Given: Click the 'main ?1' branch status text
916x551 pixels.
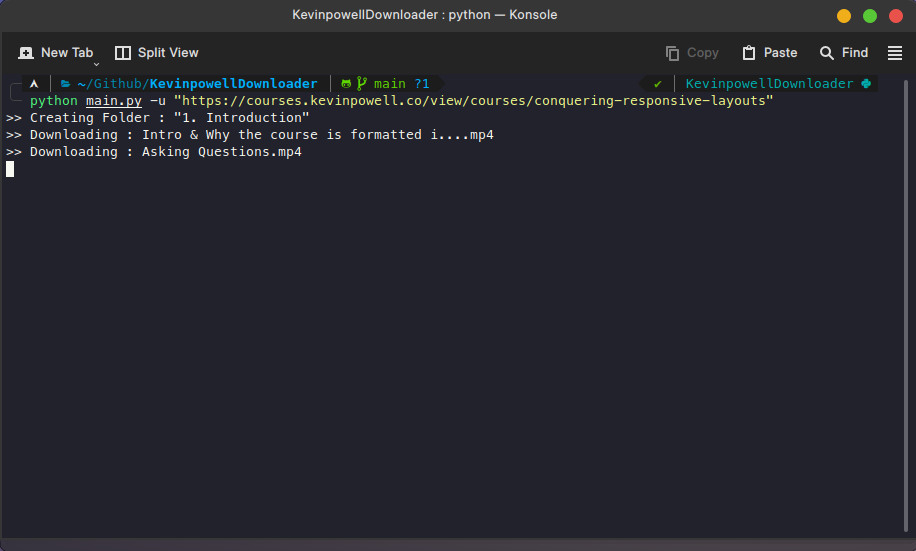Looking at the screenshot, I should [x=401, y=84].
